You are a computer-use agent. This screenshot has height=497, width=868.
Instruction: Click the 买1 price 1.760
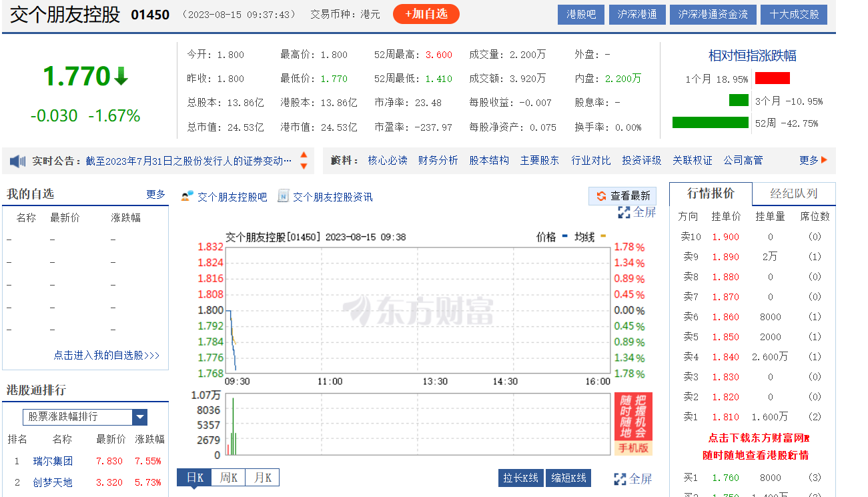coord(725,478)
